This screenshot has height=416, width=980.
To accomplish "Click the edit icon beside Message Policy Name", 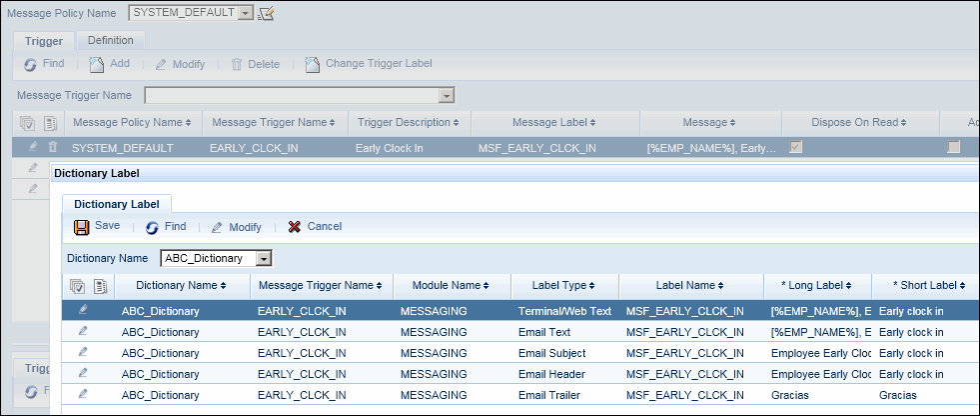I will coord(266,13).
